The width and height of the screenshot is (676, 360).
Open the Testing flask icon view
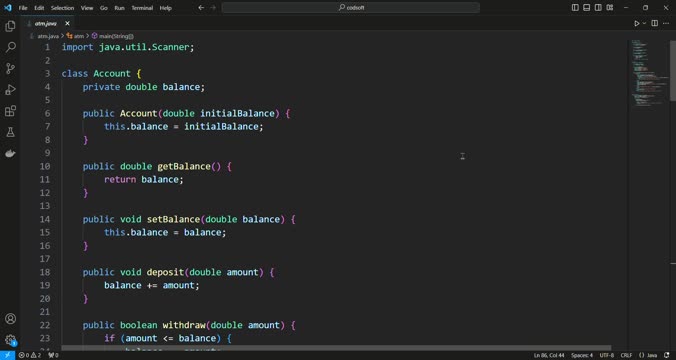10,132
